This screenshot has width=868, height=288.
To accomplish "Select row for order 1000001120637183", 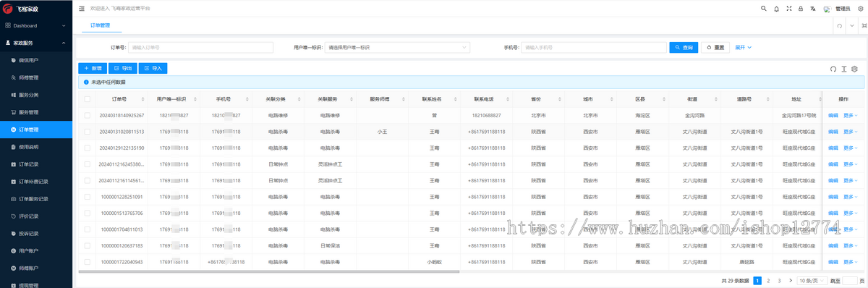I will 87,245.
